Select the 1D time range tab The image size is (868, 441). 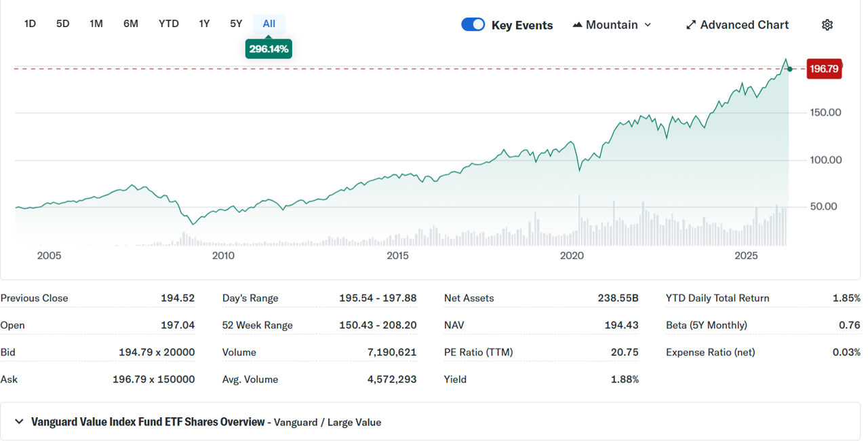30,24
